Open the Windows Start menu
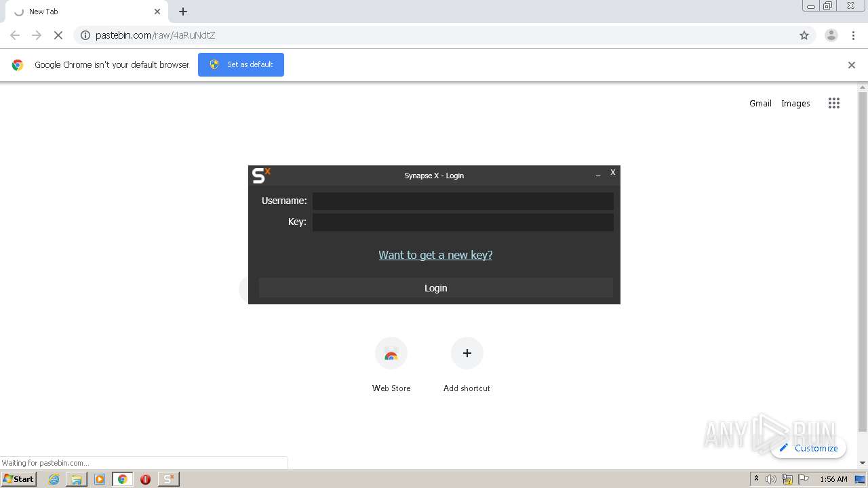The height and width of the screenshot is (488, 868). tap(18, 479)
